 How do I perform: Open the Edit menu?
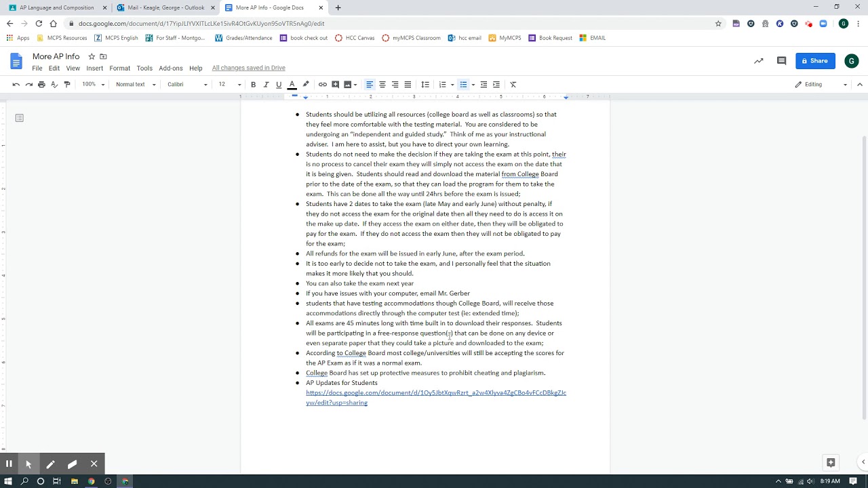[x=54, y=68]
